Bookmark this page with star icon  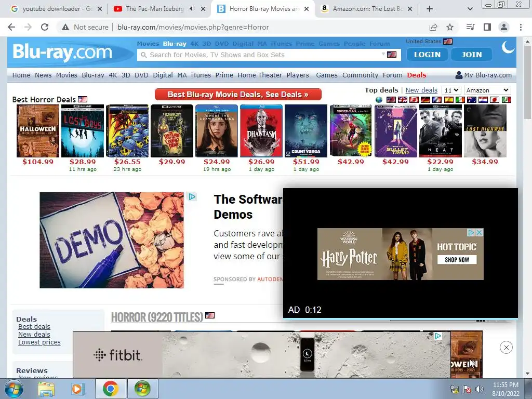450,27
